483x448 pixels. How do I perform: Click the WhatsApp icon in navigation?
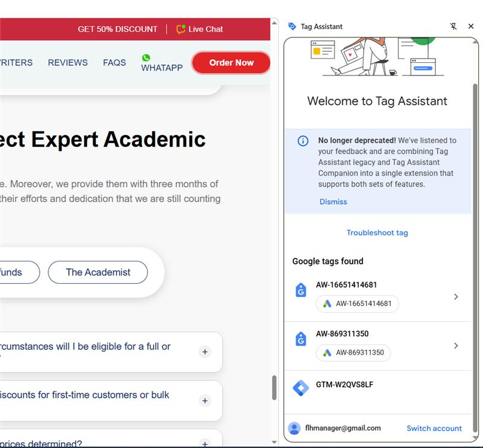[x=146, y=58]
